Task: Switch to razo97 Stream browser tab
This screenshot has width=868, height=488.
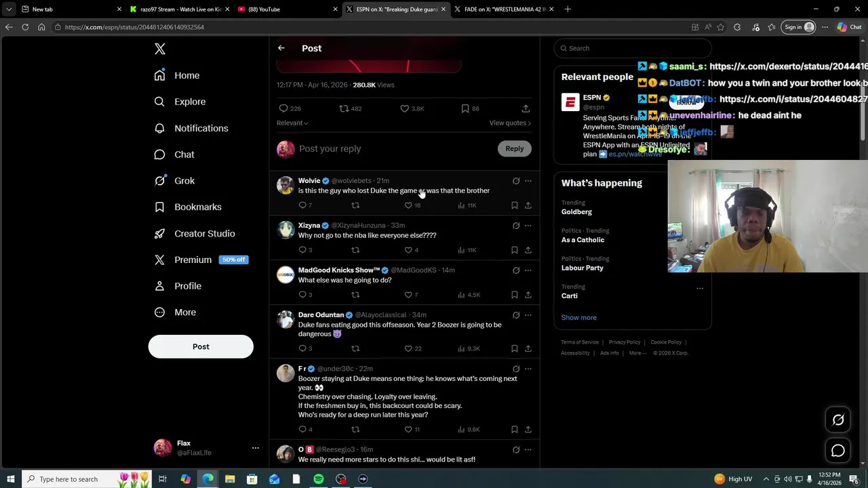Action: (x=178, y=9)
